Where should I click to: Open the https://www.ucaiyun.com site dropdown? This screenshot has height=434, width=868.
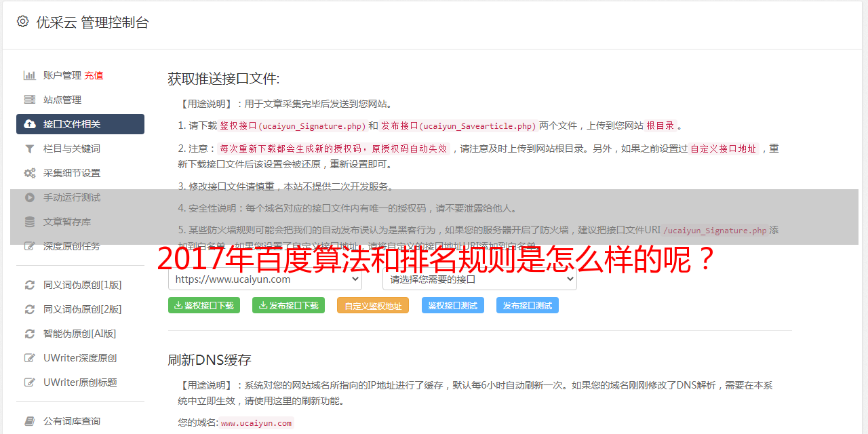[265, 279]
